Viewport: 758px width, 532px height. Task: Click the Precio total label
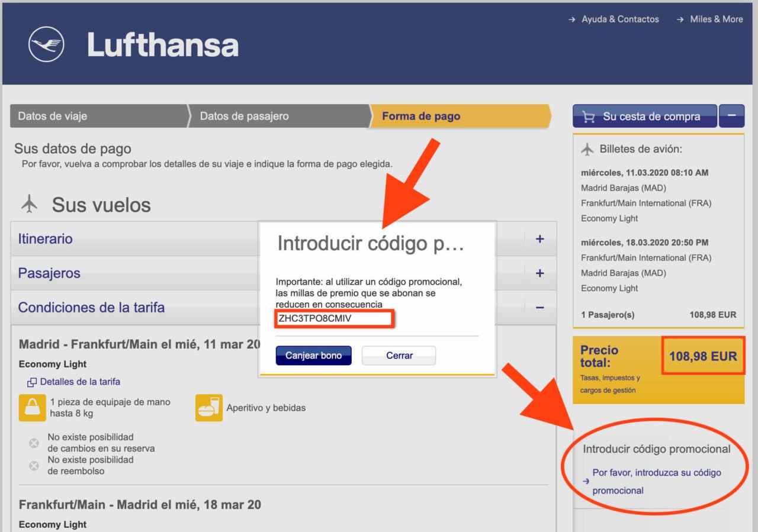click(599, 356)
